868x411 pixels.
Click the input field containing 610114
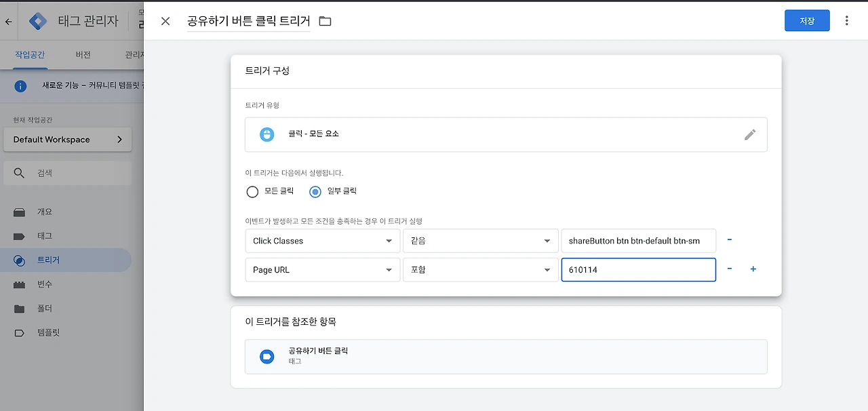[x=638, y=270]
